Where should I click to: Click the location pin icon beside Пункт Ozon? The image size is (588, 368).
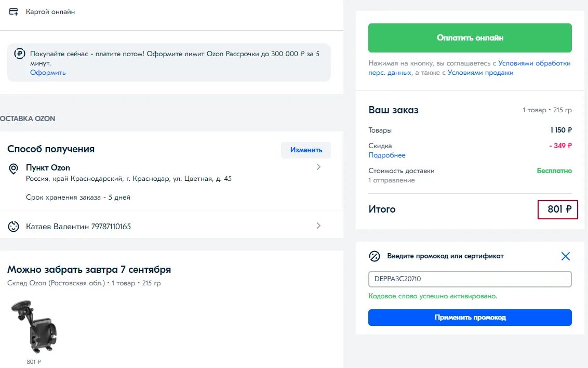[14, 169]
